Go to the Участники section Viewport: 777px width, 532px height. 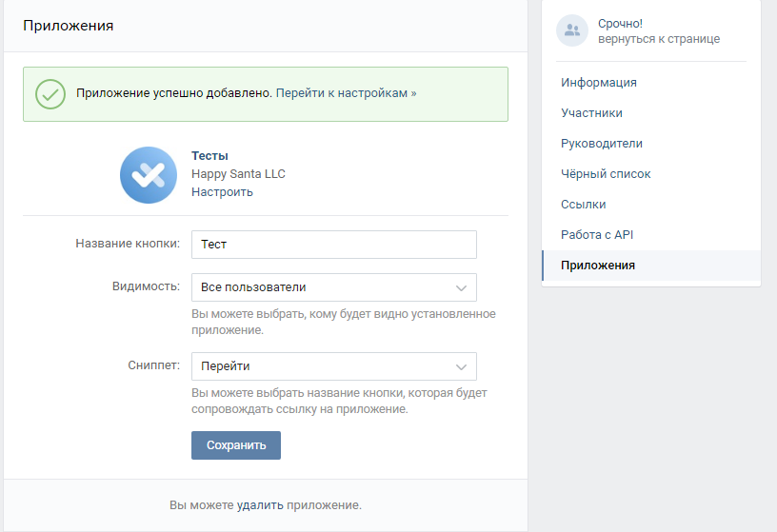tap(591, 113)
